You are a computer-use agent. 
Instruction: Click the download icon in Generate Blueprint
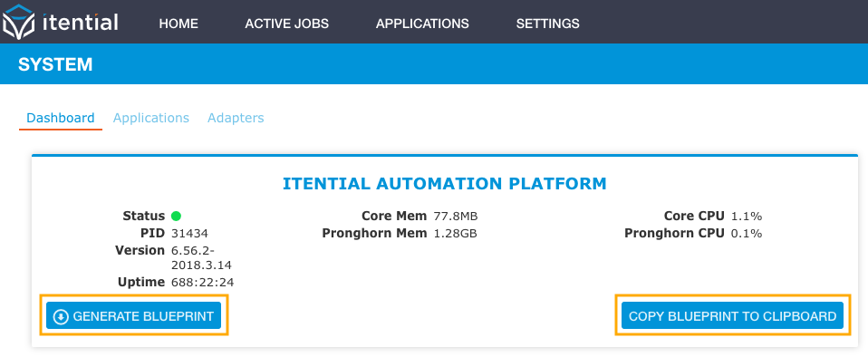click(x=61, y=316)
